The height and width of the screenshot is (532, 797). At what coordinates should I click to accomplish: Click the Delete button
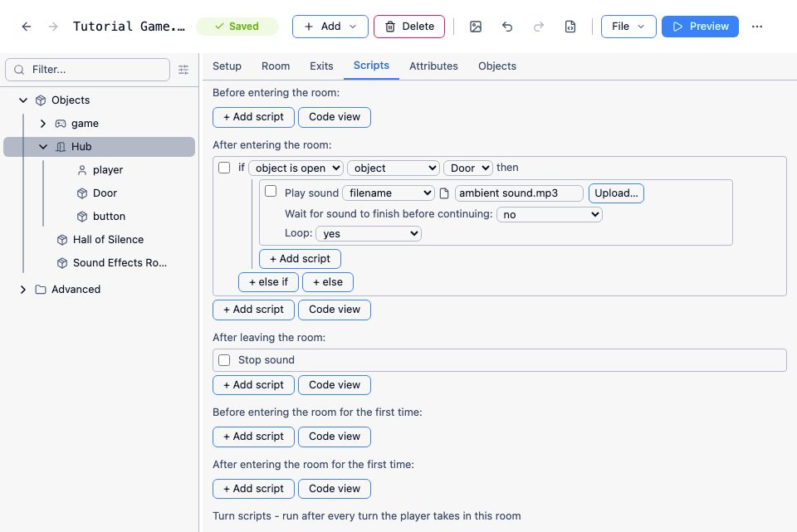point(409,27)
